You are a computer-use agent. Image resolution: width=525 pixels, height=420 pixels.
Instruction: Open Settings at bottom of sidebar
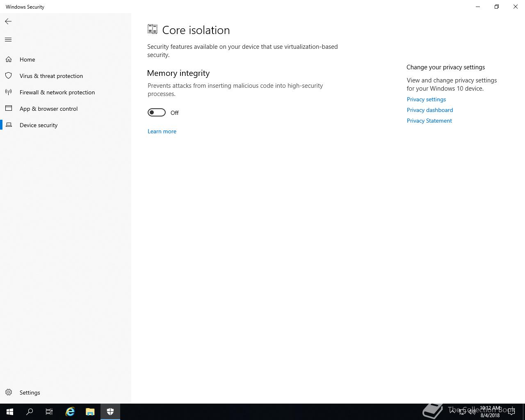tap(66, 393)
